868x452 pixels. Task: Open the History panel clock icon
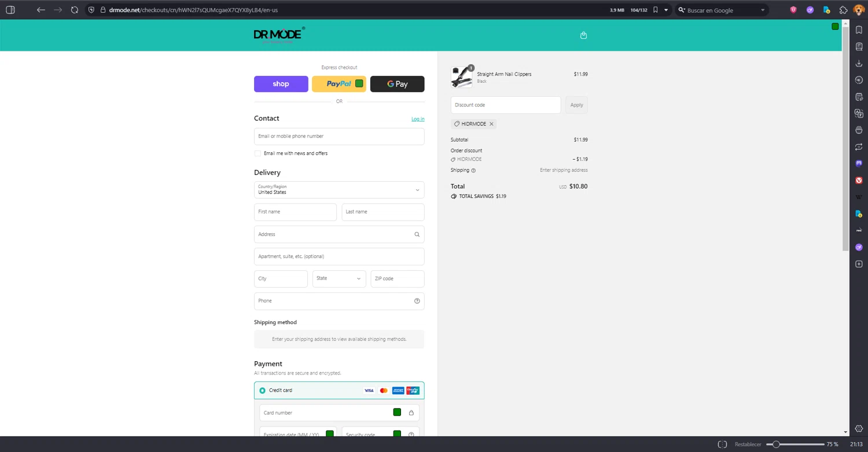[859, 80]
